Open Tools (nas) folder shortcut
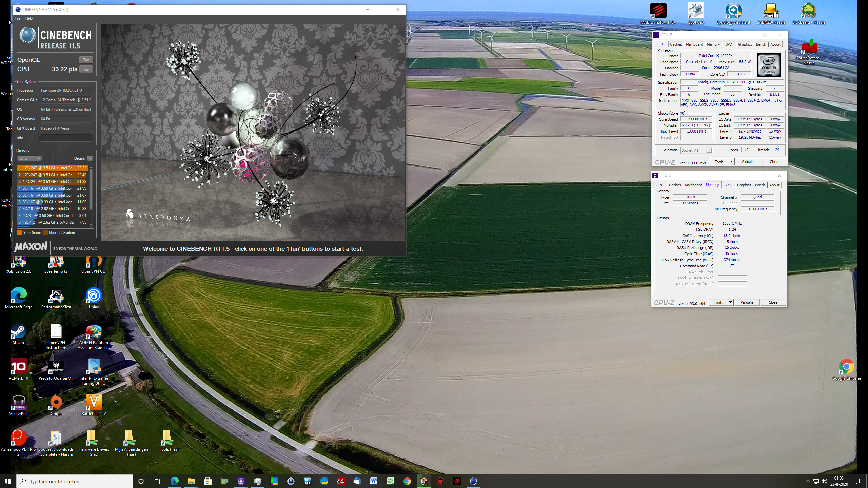This screenshot has height=488, width=868. click(169, 441)
